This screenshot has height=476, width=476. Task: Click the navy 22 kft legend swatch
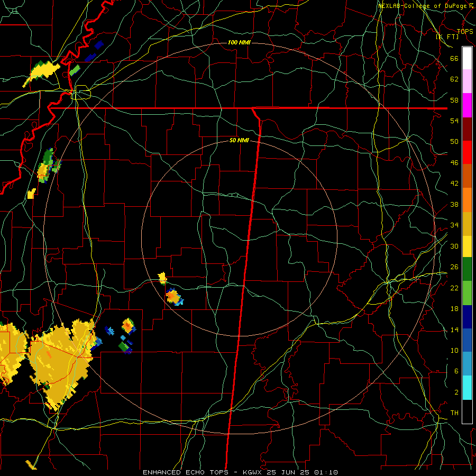click(x=467, y=317)
